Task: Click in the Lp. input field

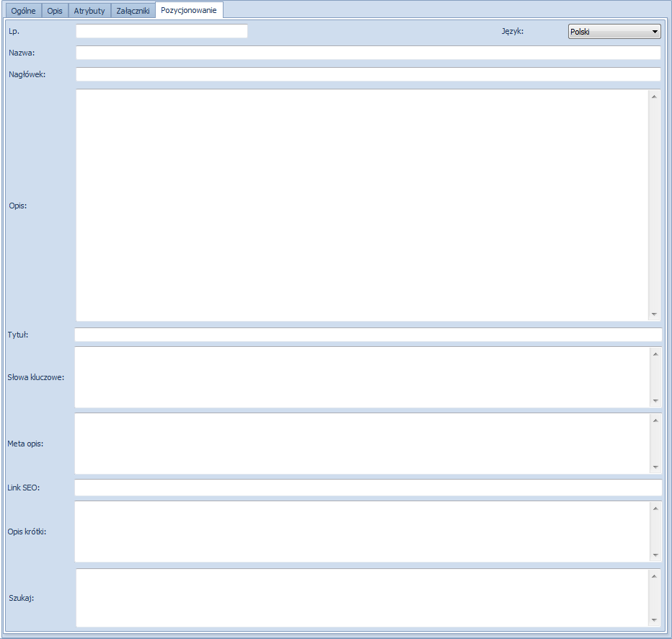Action: coord(162,31)
